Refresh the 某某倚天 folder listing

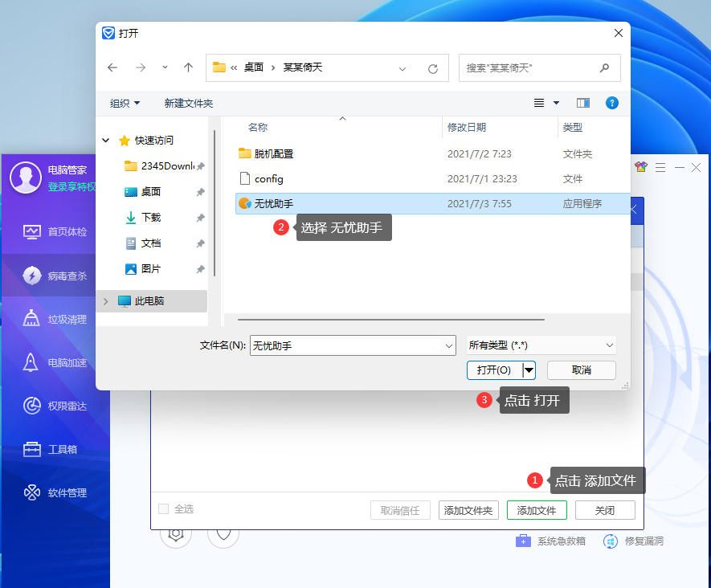(433, 68)
